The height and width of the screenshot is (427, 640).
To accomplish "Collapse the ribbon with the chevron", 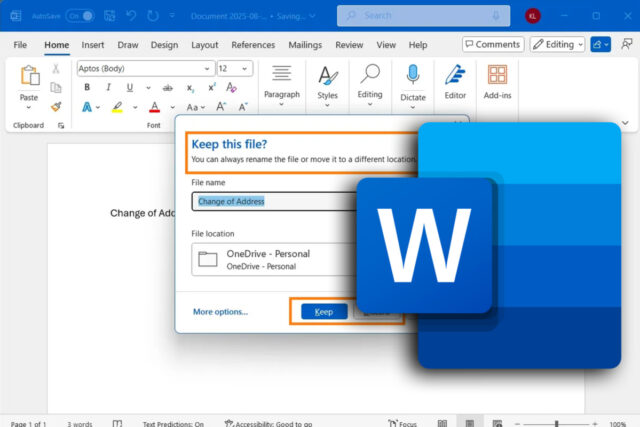I will (625, 123).
